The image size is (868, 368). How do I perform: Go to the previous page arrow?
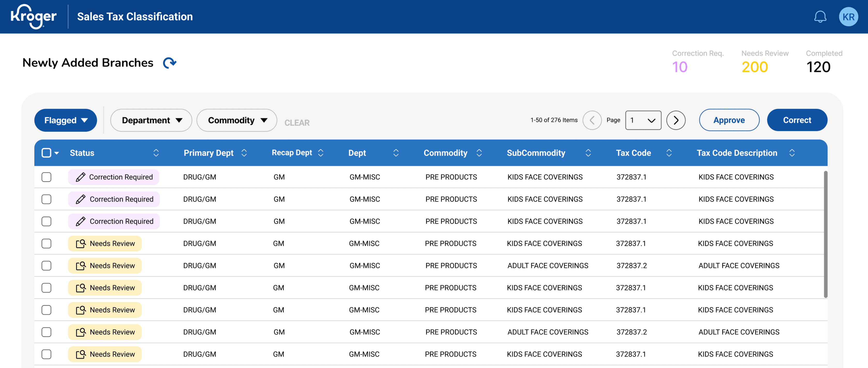click(592, 120)
